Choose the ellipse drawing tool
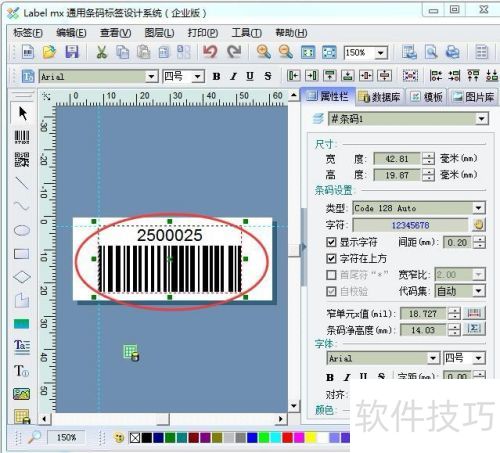The image size is (500, 453). [x=22, y=230]
